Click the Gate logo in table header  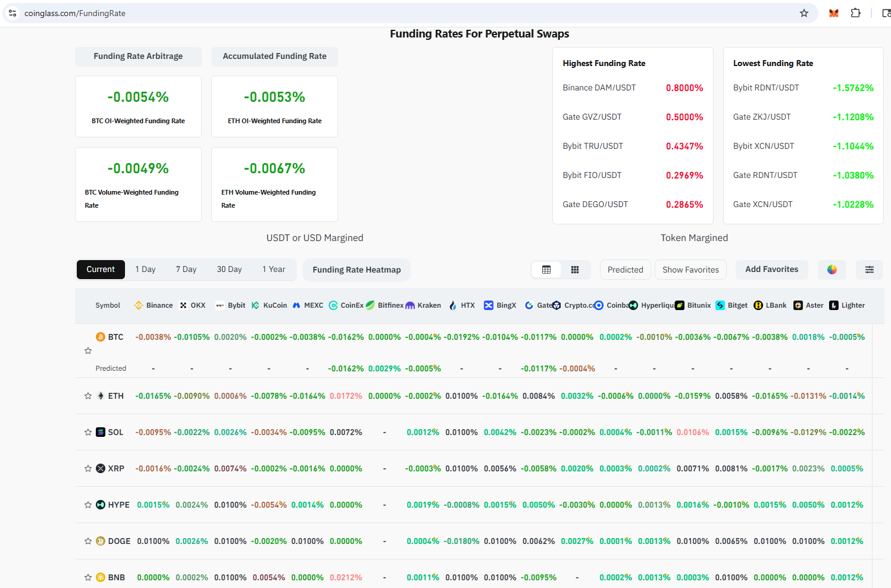pos(529,305)
